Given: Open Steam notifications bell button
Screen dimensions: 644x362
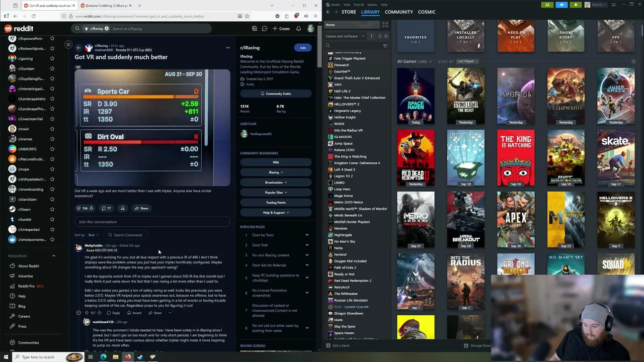Looking at the screenshot, I should point(576,5).
